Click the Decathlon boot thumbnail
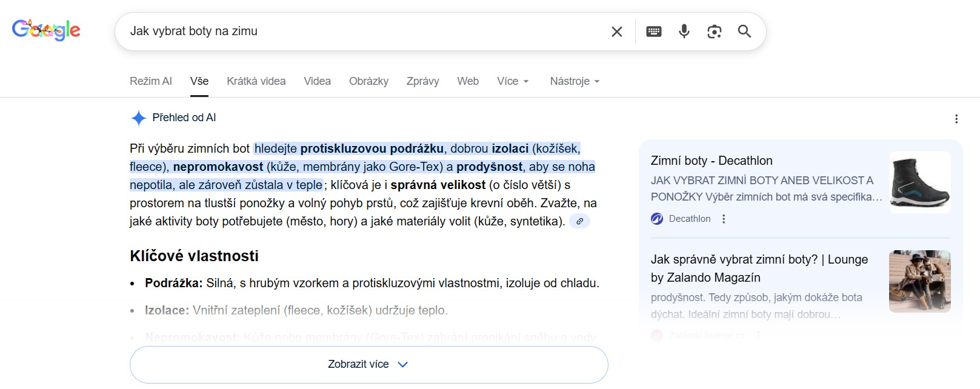Viewport: 980px width, 389px height. click(920, 182)
